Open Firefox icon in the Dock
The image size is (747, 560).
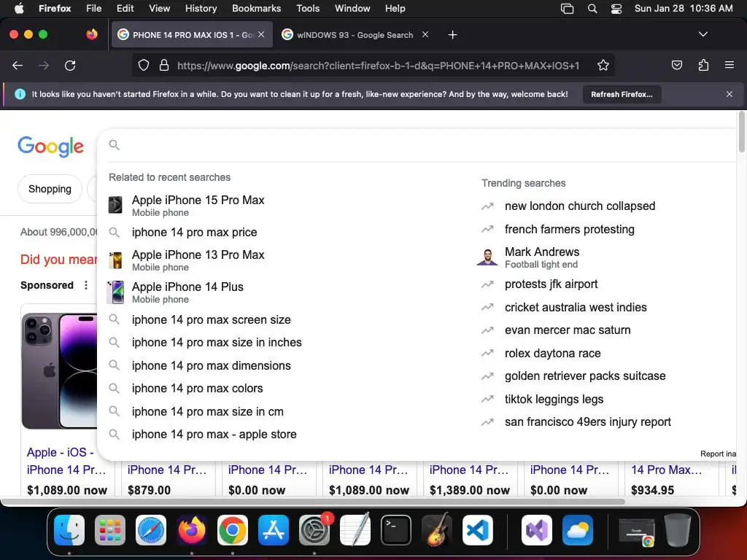pos(192,530)
